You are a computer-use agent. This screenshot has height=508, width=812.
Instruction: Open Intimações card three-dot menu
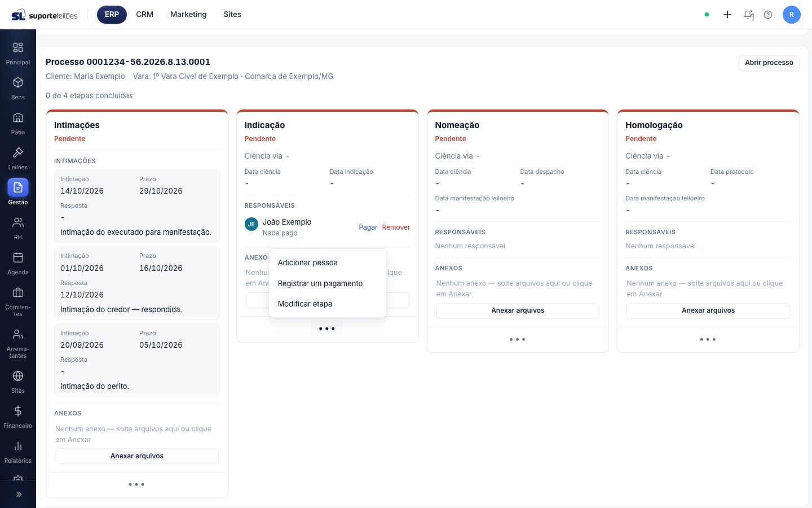pyautogui.click(x=136, y=485)
